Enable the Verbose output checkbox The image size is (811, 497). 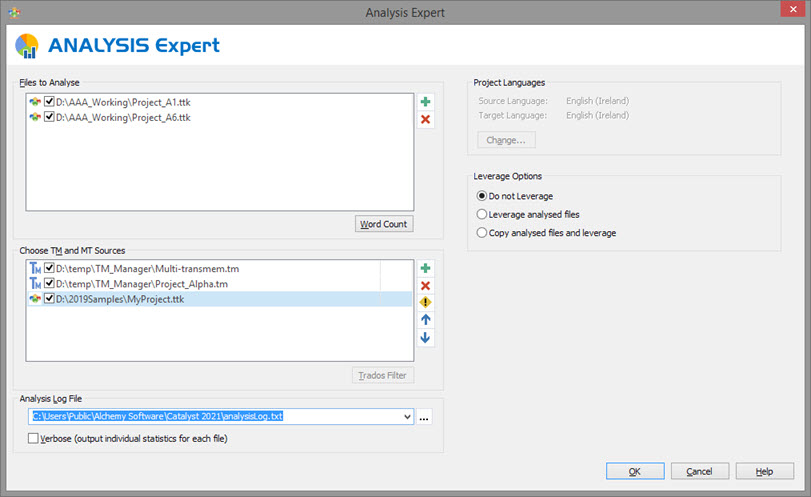33,438
